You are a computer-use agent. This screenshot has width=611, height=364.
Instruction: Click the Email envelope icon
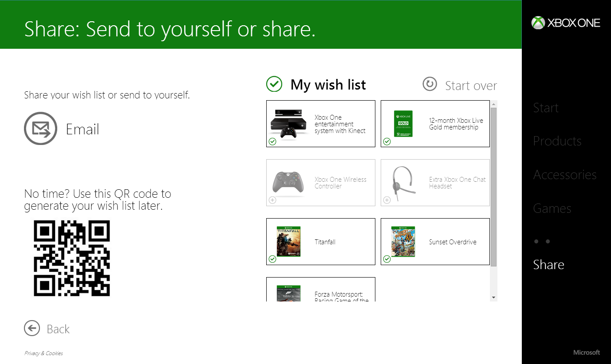point(40,129)
